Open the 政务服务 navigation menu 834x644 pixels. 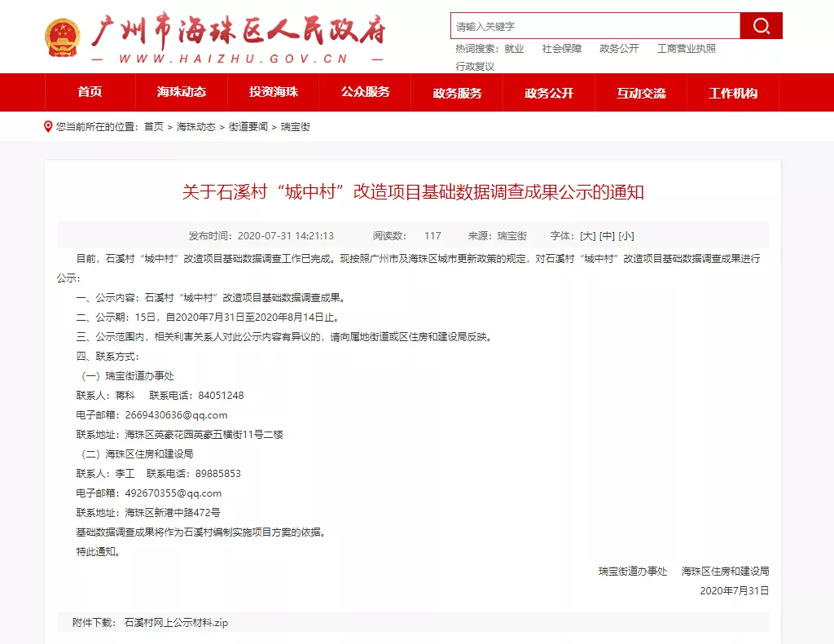[x=458, y=93]
